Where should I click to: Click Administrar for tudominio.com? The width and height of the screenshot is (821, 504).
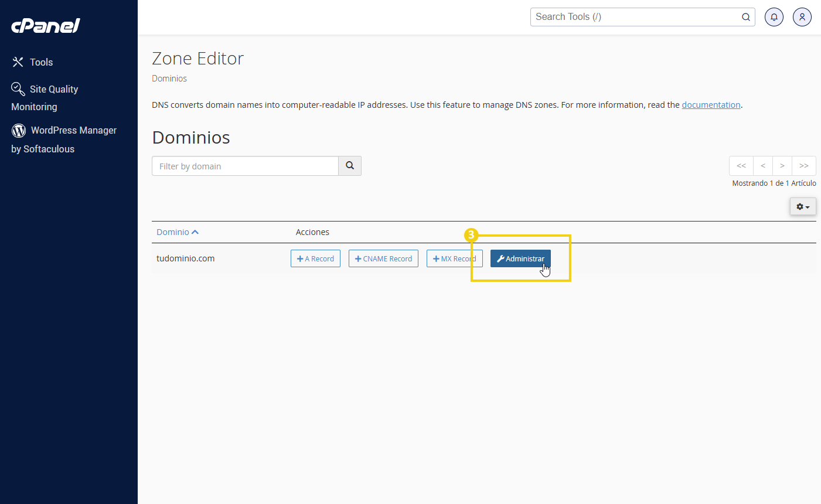[x=520, y=258]
